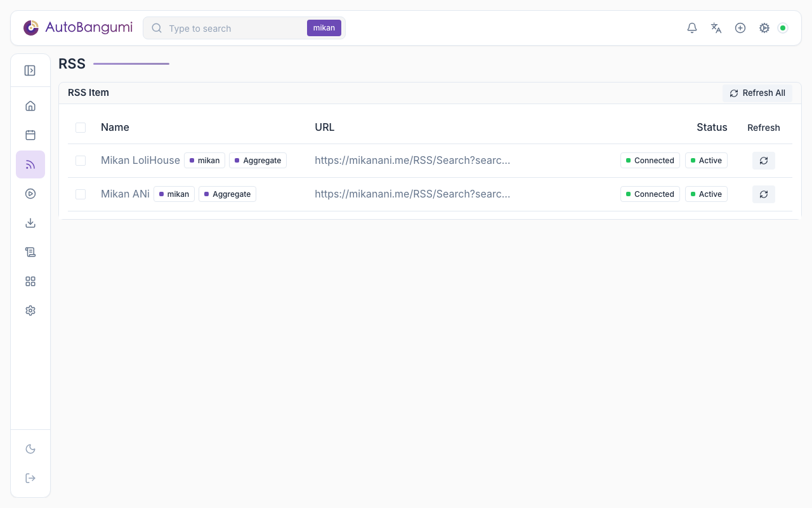Collapse the sidebar panel toggle
The height and width of the screenshot is (508, 812).
[x=30, y=70]
